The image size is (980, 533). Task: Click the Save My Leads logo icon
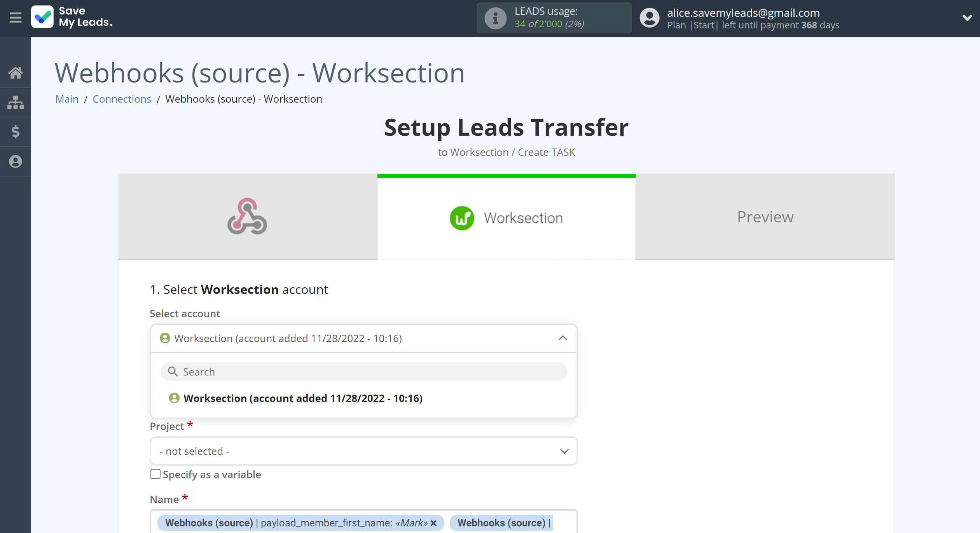click(x=45, y=17)
